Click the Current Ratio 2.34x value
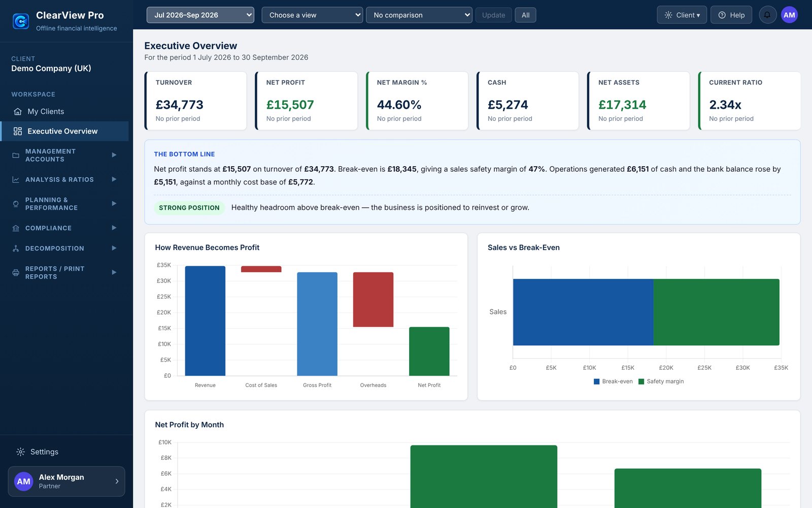812x508 pixels. pyautogui.click(x=725, y=105)
